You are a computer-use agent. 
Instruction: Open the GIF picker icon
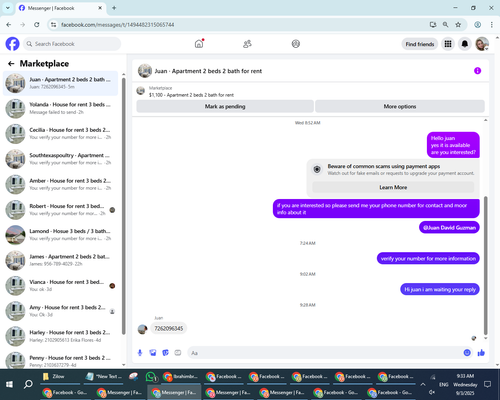(x=178, y=353)
